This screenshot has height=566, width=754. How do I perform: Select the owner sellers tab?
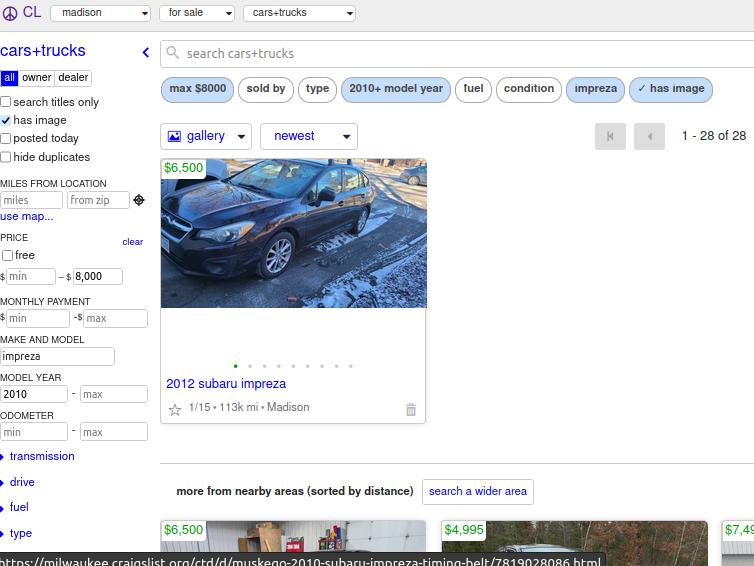(37, 78)
